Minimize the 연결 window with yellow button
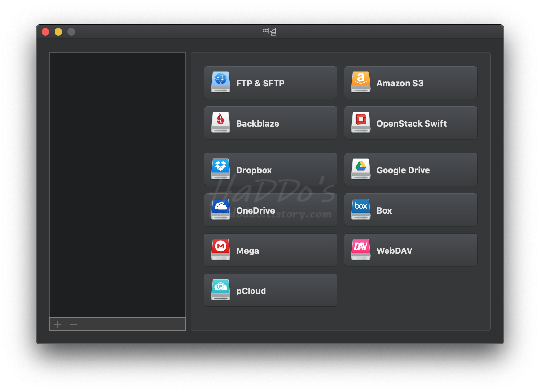 [58, 32]
